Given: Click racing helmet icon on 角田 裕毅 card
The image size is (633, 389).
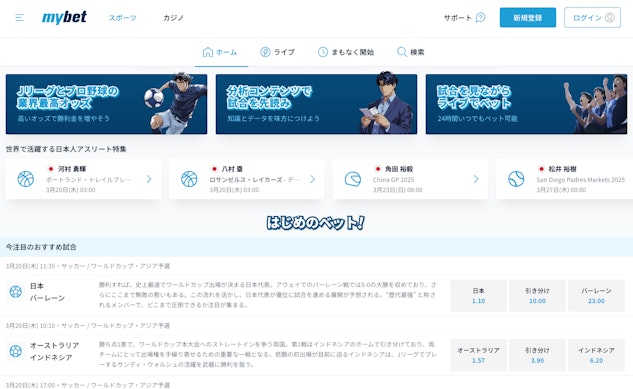Looking at the screenshot, I should pos(352,179).
